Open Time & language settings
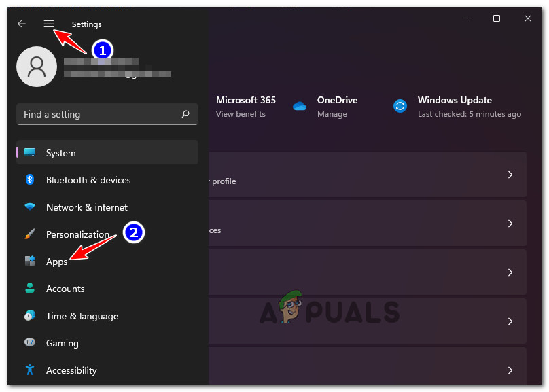Image resolution: width=549 pixels, height=392 pixels. point(107,316)
